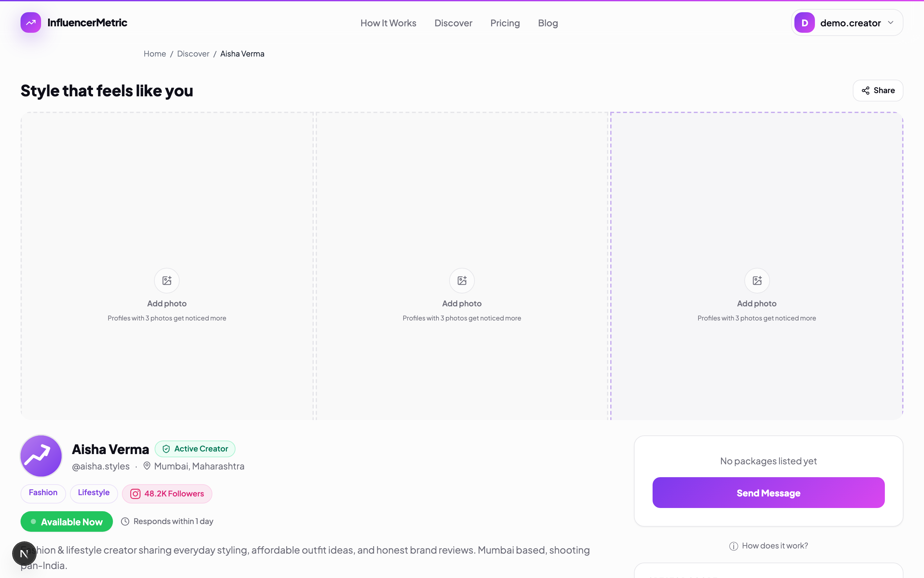Open the 'How does it work?' link

(775, 546)
